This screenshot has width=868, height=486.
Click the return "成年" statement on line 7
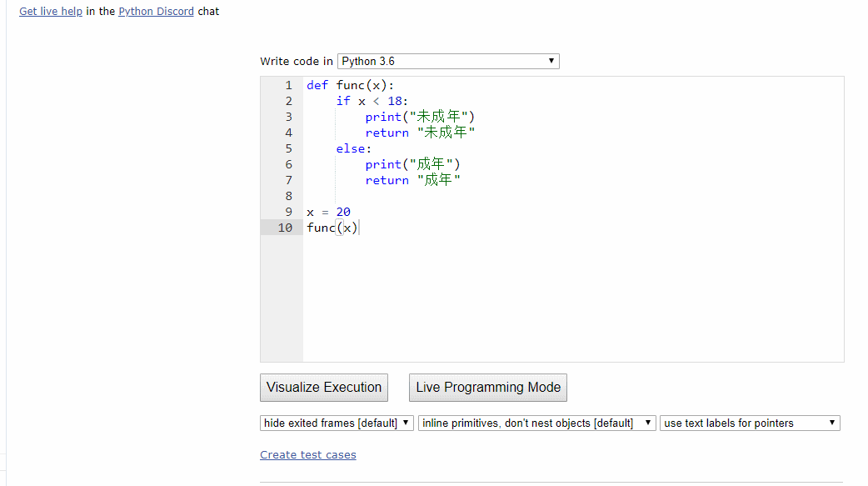pos(412,180)
